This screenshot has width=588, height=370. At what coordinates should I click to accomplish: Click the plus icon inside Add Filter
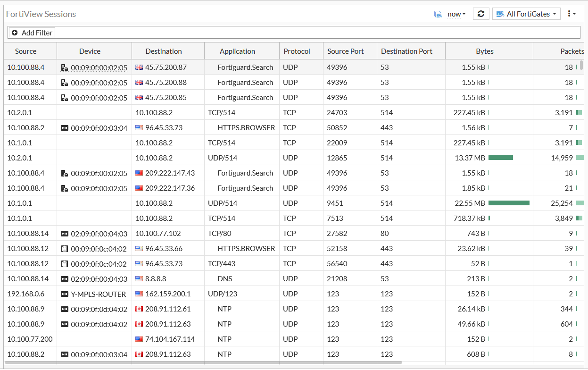click(15, 33)
